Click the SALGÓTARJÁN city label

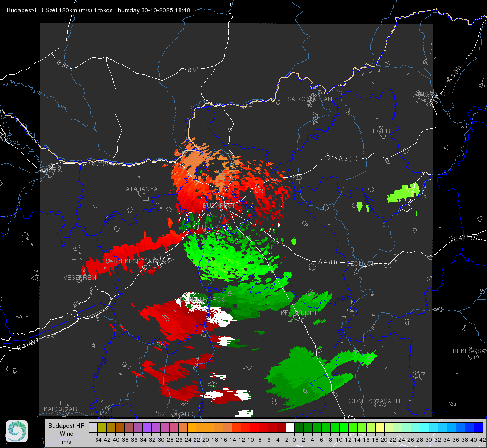pyautogui.click(x=309, y=99)
